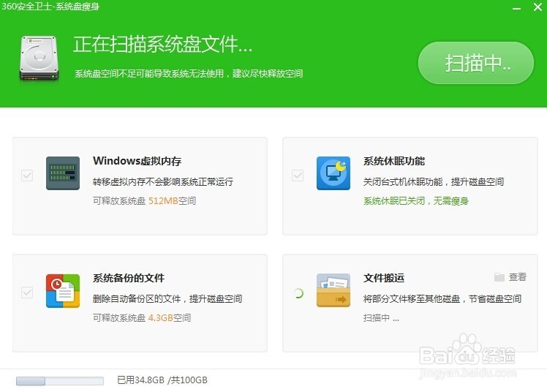Click the green 系统休眠已关闭，无需瘦身 status
The width and height of the screenshot is (547, 392).
point(415,201)
